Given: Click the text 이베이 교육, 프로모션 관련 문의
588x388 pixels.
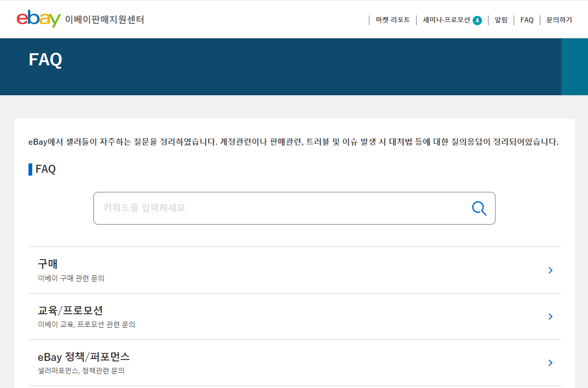Looking at the screenshot, I should tap(86, 325).
